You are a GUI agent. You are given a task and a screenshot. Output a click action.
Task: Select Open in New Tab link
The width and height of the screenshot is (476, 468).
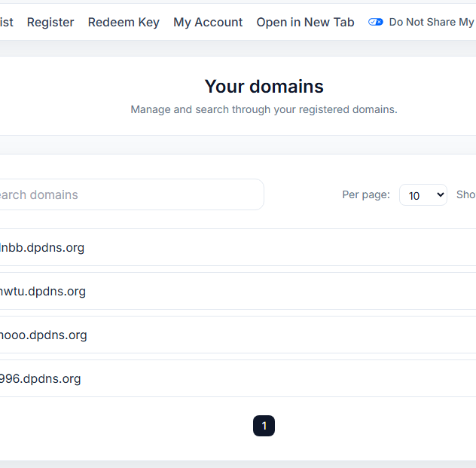point(305,22)
